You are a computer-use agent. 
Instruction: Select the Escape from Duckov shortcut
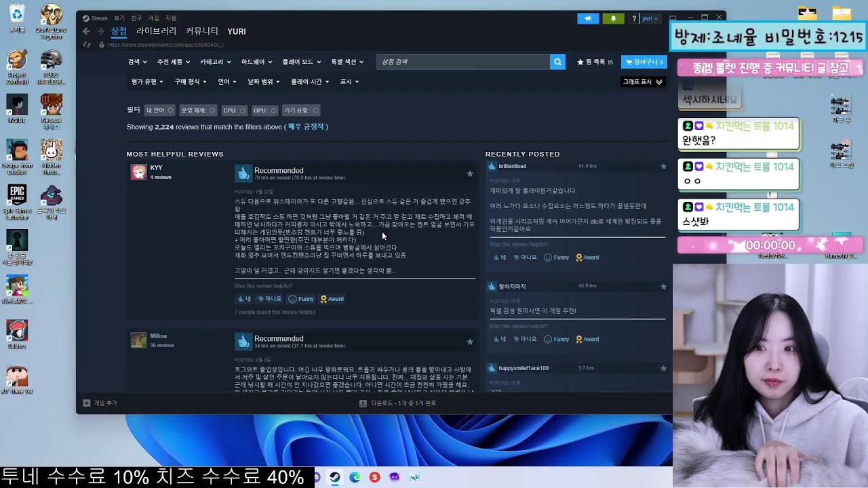pos(17,157)
